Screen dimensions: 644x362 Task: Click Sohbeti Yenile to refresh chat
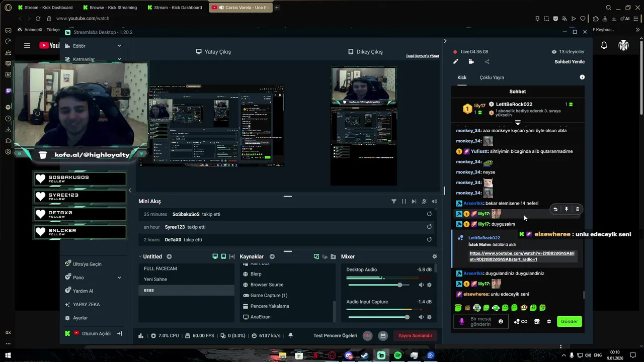tap(570, 62)
